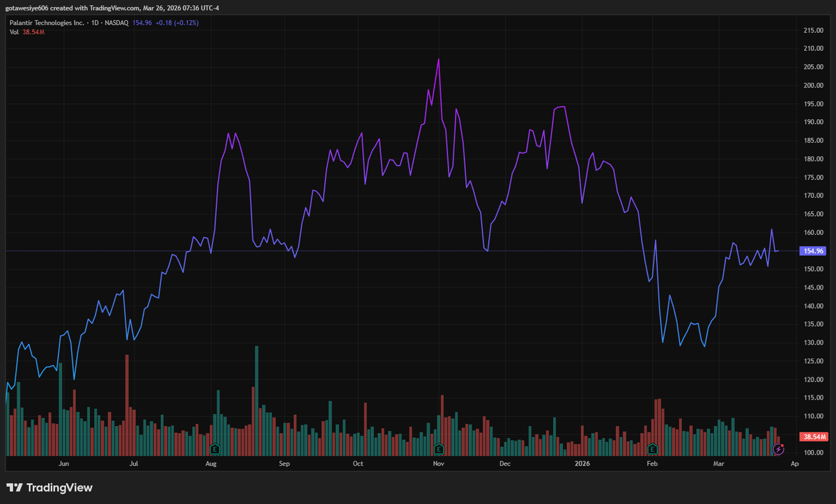Click the 150.00 price axis label

814,269
